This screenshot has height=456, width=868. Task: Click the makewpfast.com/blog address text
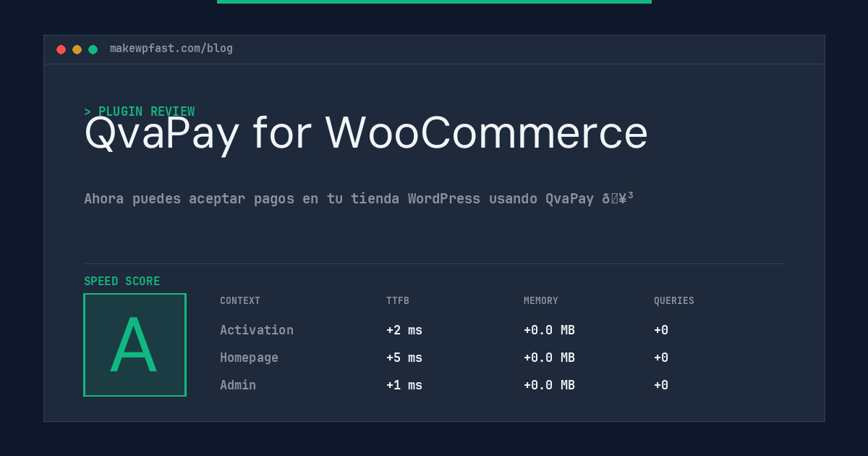point(171,48)
